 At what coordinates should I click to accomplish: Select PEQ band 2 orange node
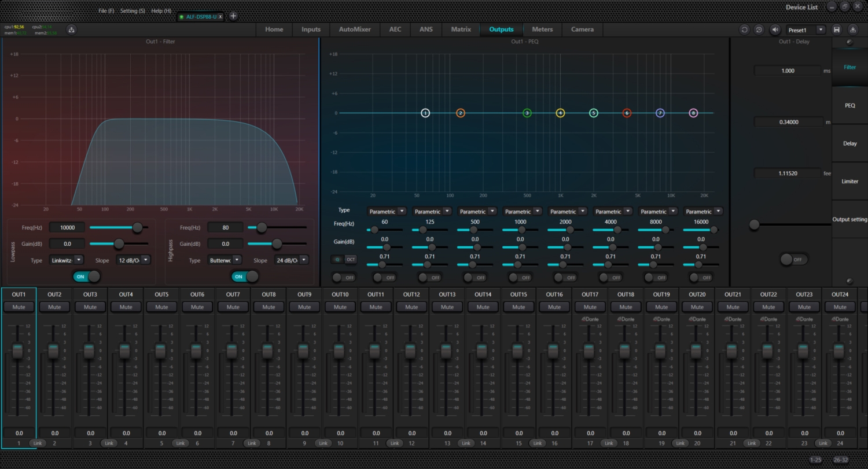click(461, 113)
